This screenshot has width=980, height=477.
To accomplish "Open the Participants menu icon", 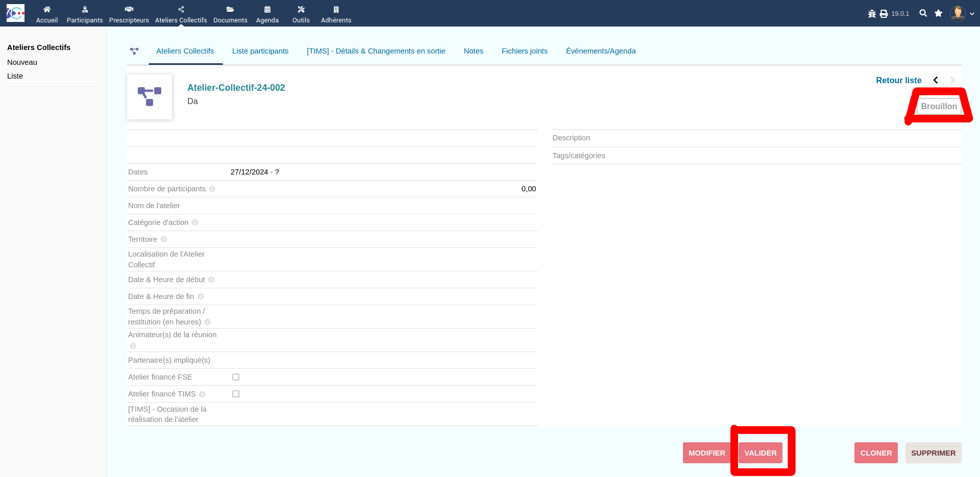I will [85, 9].
